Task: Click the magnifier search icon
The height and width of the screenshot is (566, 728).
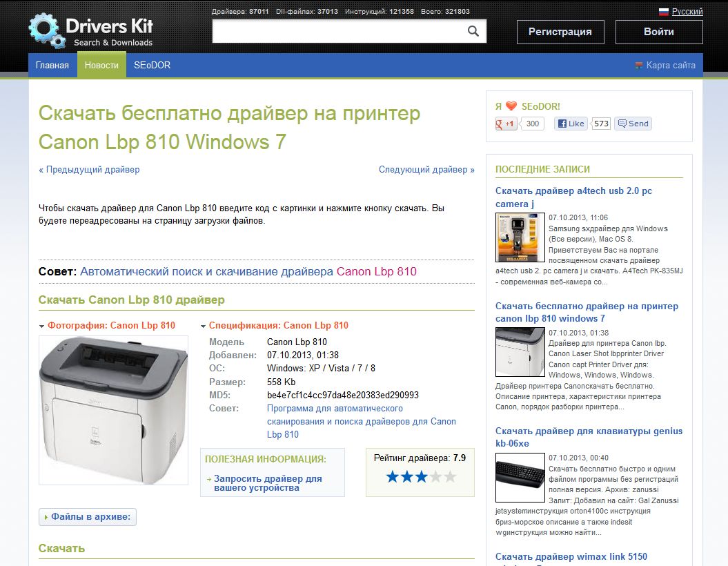Action: 473,31
